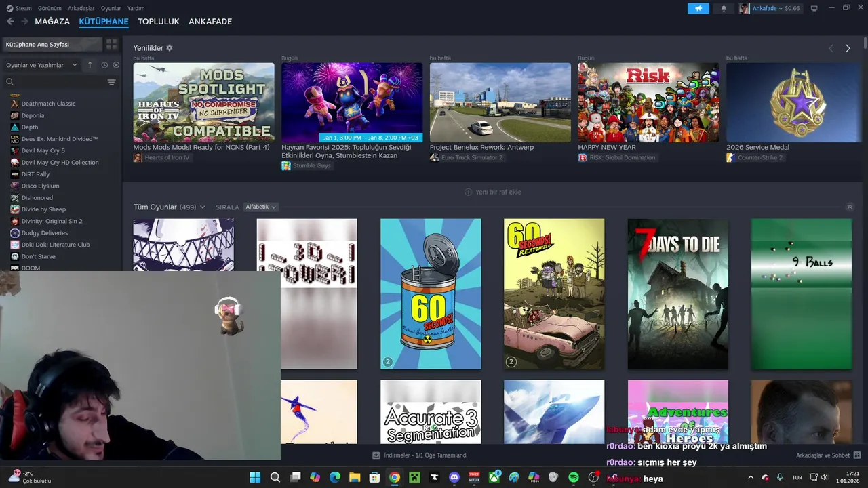Open the Oyunlar menu
The height and width of the screenshot is (488, 868).
111,8
